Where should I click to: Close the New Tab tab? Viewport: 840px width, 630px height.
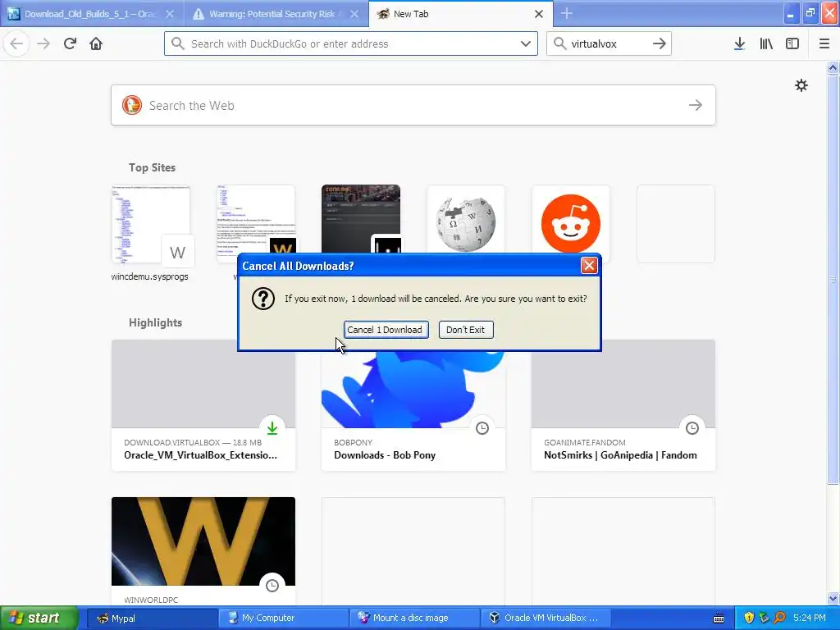tap(539, 14)
